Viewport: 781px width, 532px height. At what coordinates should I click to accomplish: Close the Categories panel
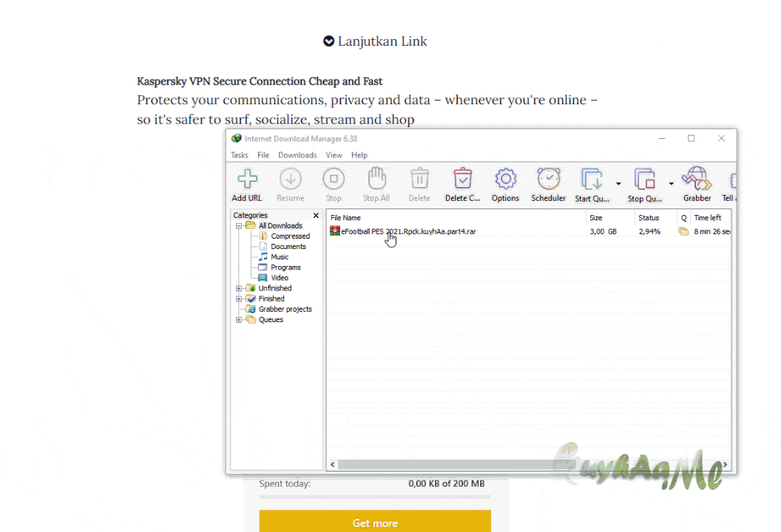coord(316,215)
